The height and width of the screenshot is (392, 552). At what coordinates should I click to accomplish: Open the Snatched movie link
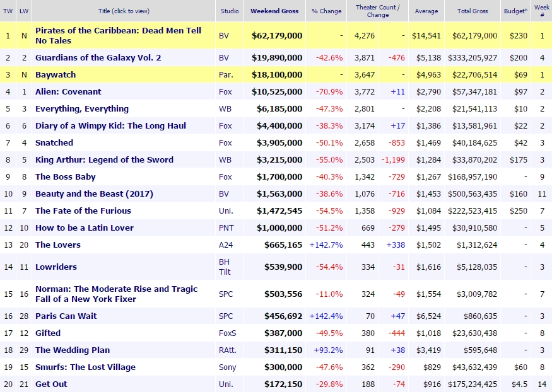[54, 142]
